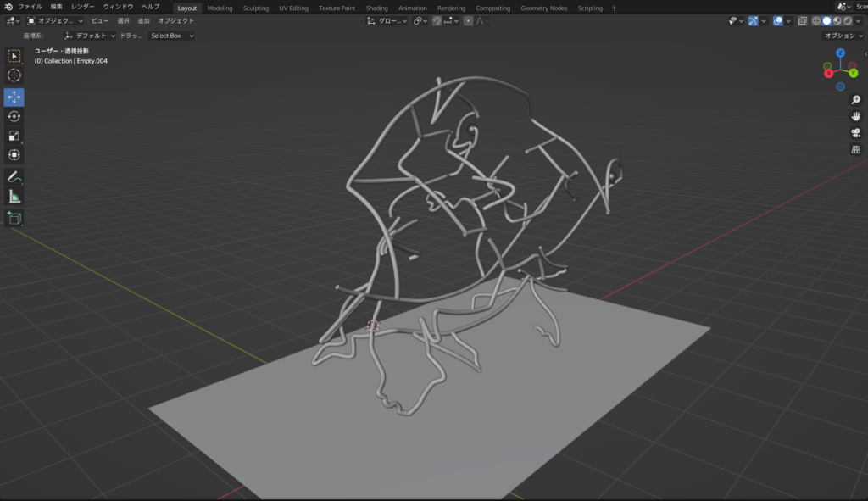Switch to the Animation workspace tab
The width and height of the screenshot is (868, 501).
tap(413, 8)
